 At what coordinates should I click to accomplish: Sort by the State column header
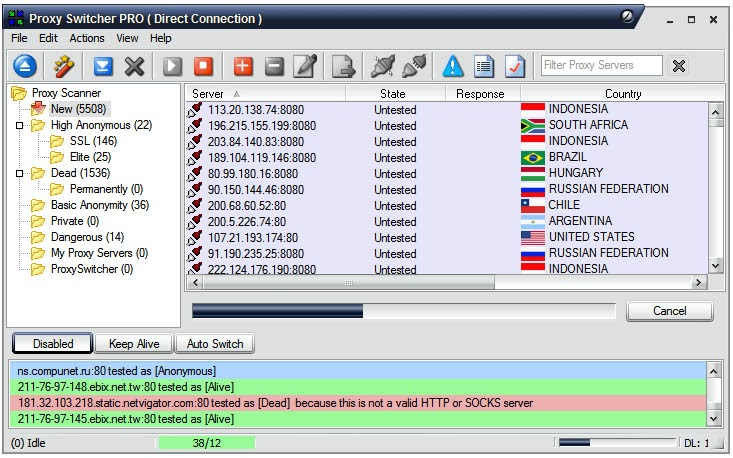point(395,94)
